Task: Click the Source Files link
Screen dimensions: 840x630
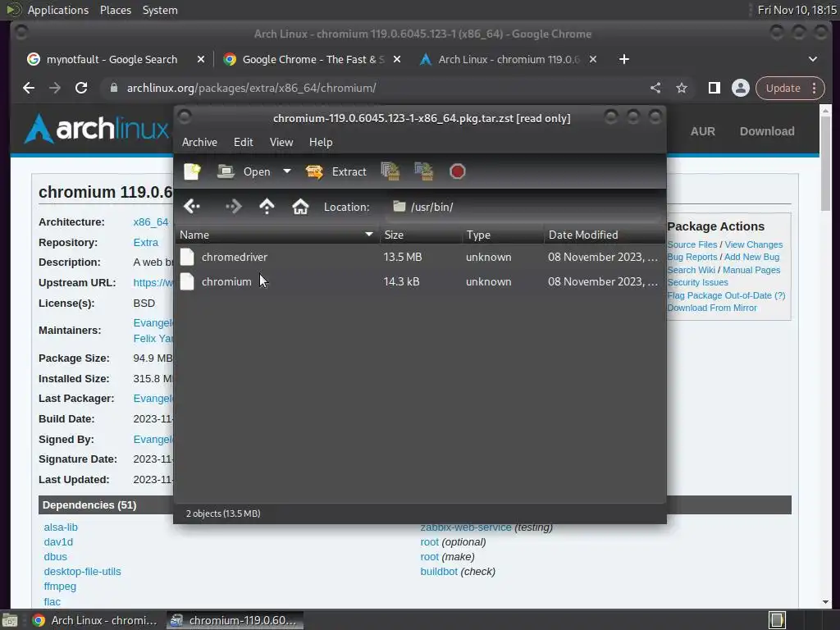Action: 692,244
